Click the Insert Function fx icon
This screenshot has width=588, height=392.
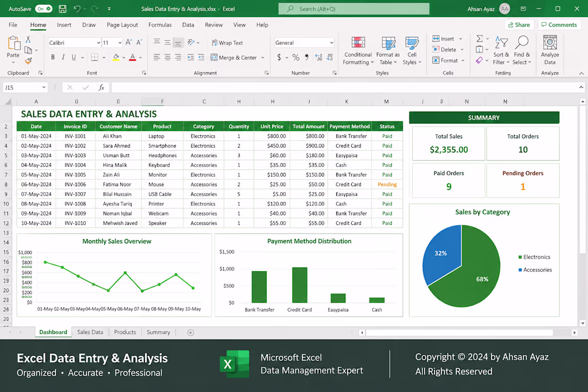click(101, 87)
